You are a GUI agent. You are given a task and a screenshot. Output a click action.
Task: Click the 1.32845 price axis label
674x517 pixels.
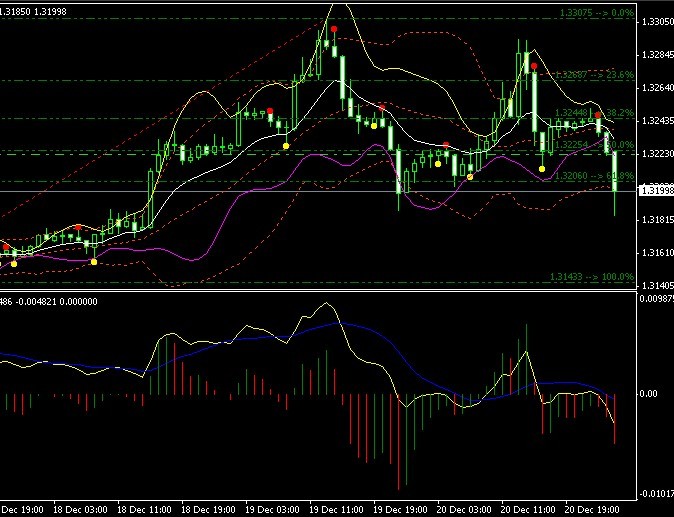tap(657, 55)
